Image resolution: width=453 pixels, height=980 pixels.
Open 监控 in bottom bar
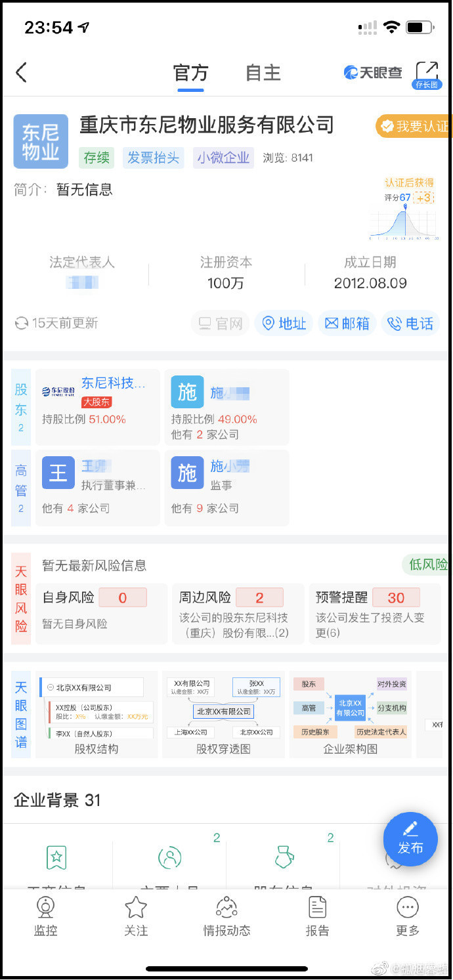pyautogui.click(x=45, y=916)
